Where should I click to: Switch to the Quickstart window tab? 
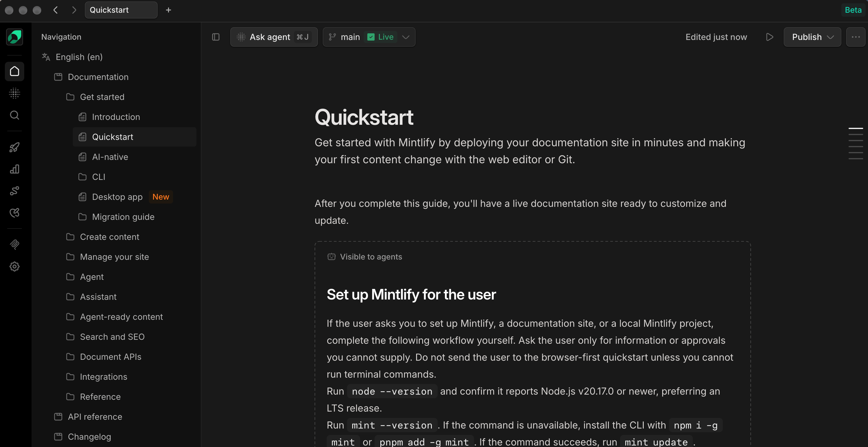coord(121,10)
